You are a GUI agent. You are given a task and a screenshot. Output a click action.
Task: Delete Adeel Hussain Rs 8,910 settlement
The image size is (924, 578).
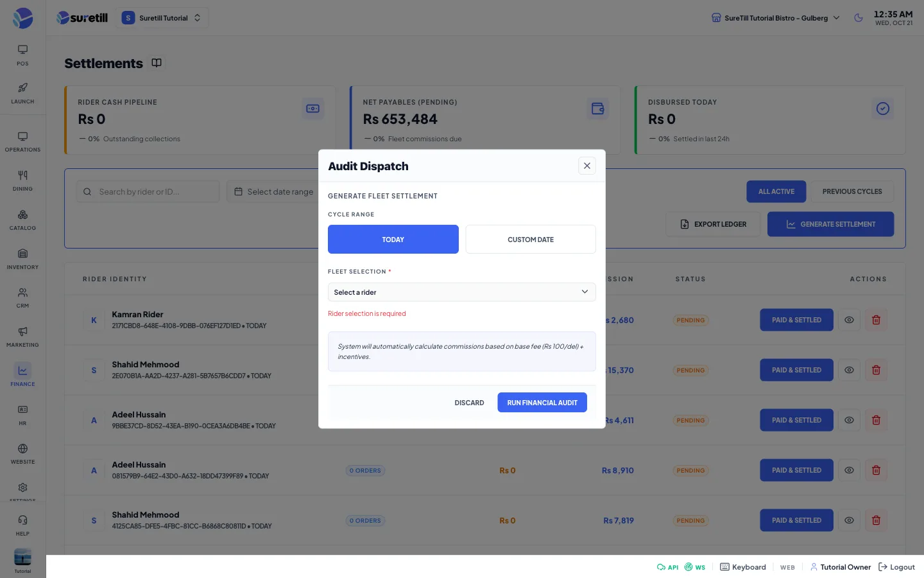876,470
